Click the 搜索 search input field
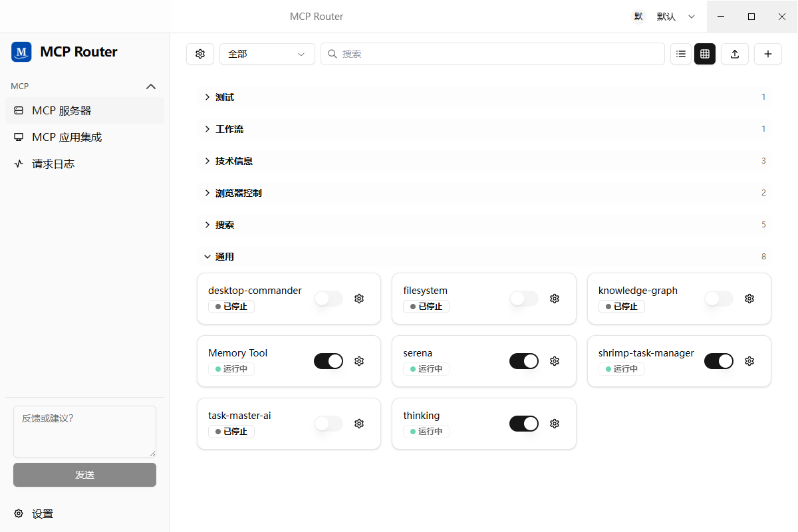Viewport: 798px width, 532px height. coord(493,54)
